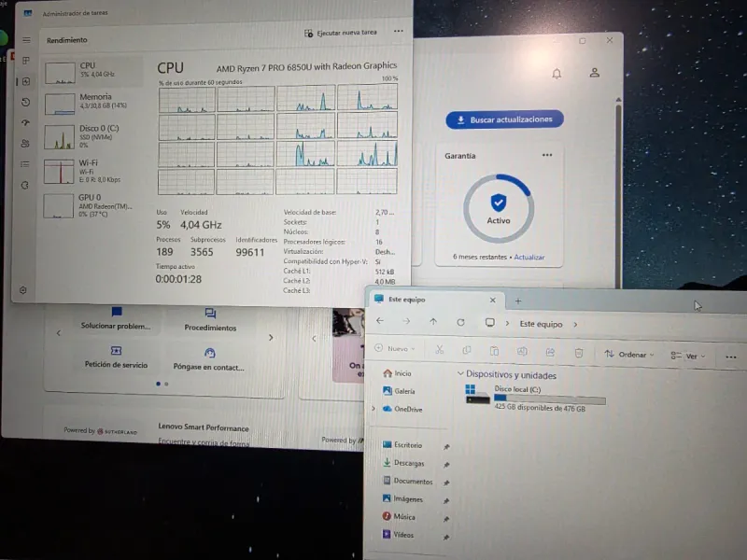Open Inicio in File Explorer navigation
Screen dimensions: 747x560
pos(398,373)
